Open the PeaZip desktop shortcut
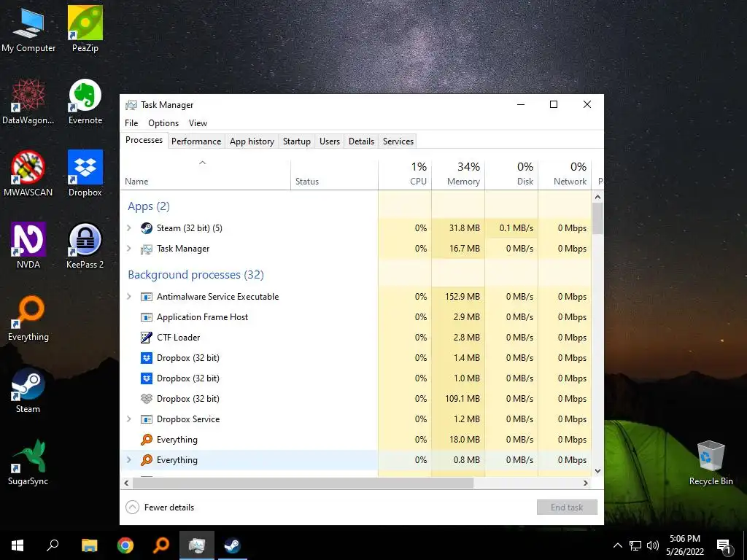The image size is (747, 560). (x=85, y=29)
